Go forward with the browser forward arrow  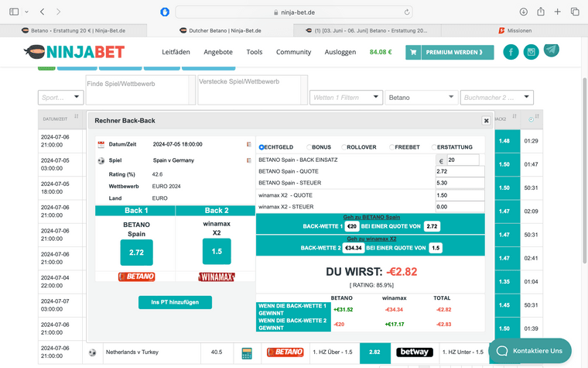coord(58,12)
